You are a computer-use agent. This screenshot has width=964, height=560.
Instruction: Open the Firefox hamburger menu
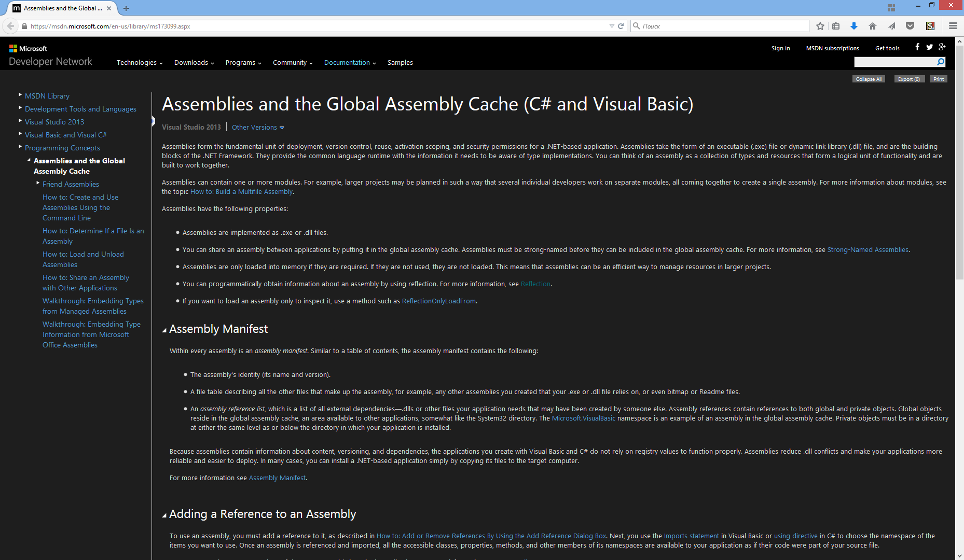tap(953, 25)
